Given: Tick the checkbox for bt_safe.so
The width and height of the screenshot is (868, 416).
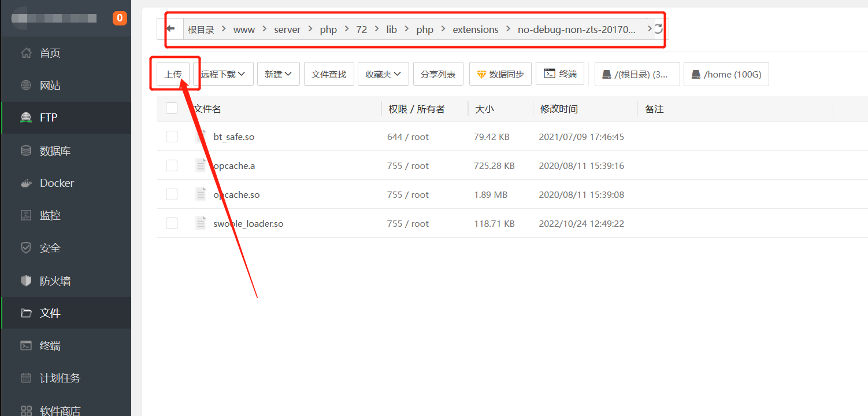Looking at the screenshot, I should pyautogui.click(x=172, y=137).
